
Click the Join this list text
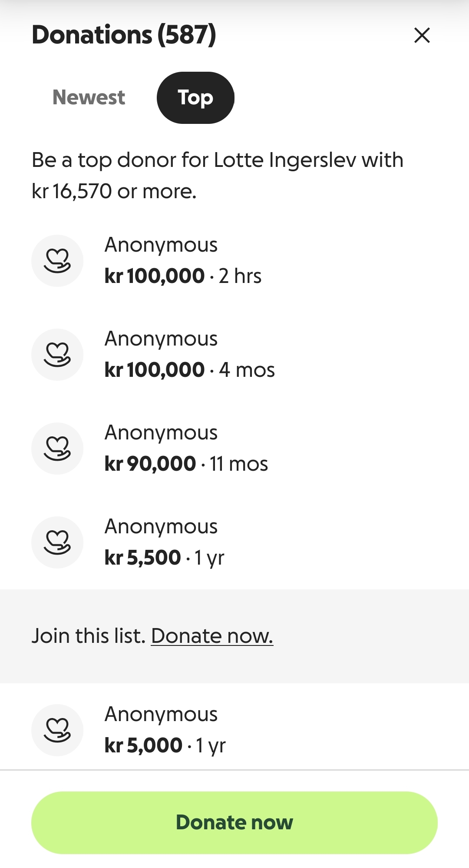click(x=88, y=636)
